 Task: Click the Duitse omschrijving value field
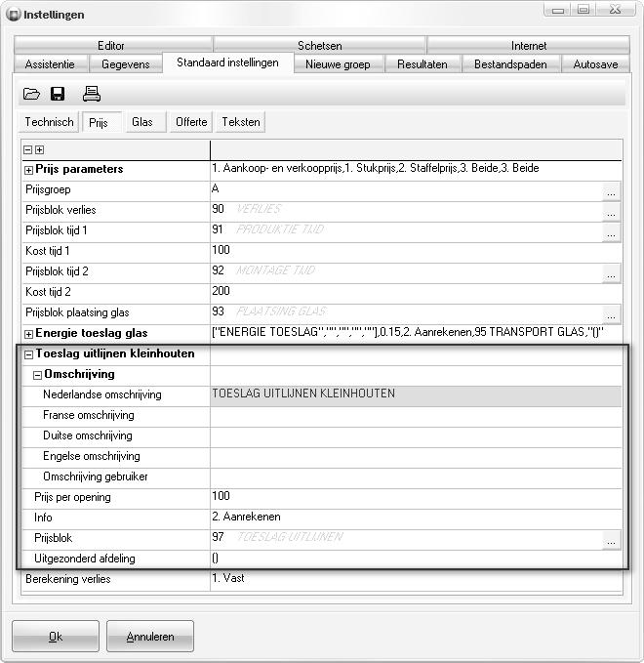pyautogui.click(x=416, y=436)
